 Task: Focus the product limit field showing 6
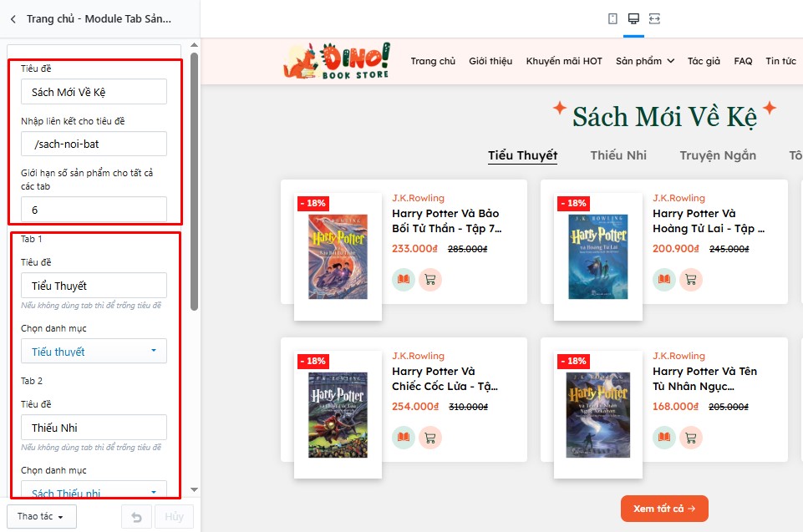[94, 210]
